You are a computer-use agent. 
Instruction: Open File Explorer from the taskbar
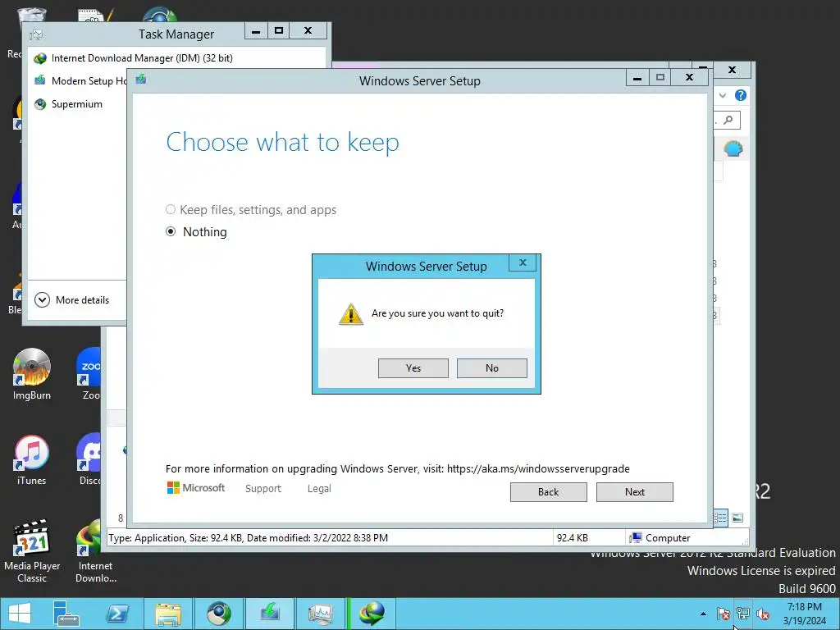[x=168, y=614]
